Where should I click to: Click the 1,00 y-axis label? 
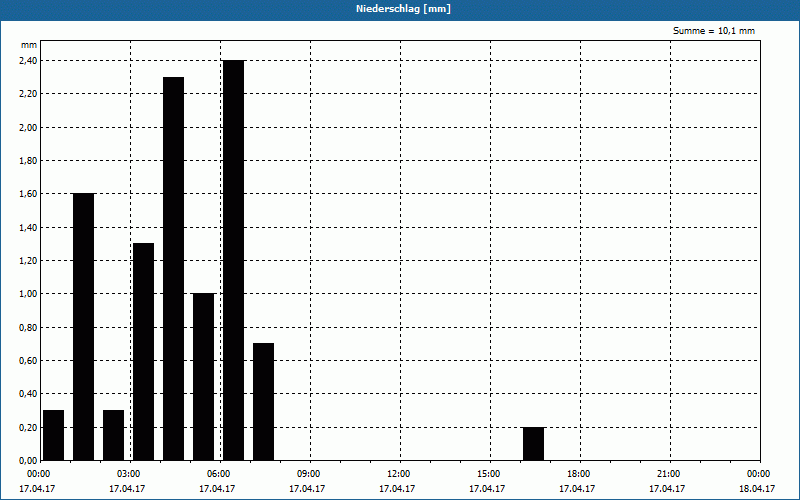click(x=28, y=294)
